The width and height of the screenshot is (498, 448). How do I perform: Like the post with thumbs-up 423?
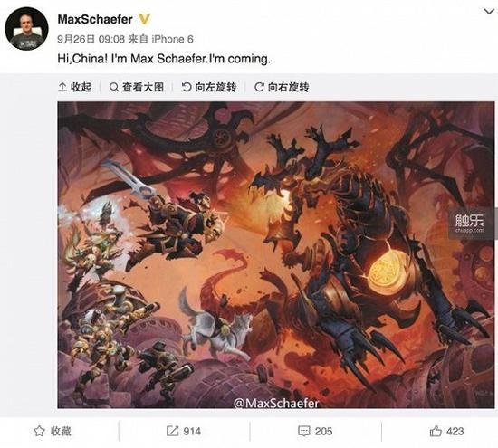click(x=446, y=431)
